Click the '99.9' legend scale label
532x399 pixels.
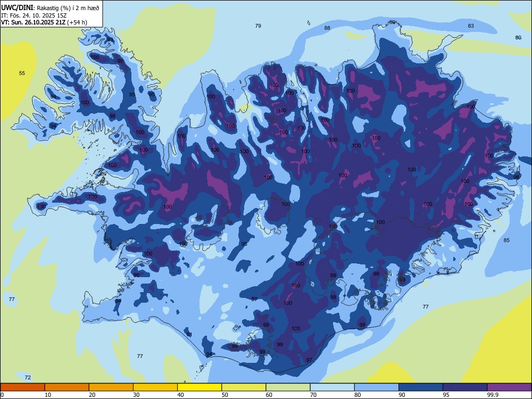493,395
